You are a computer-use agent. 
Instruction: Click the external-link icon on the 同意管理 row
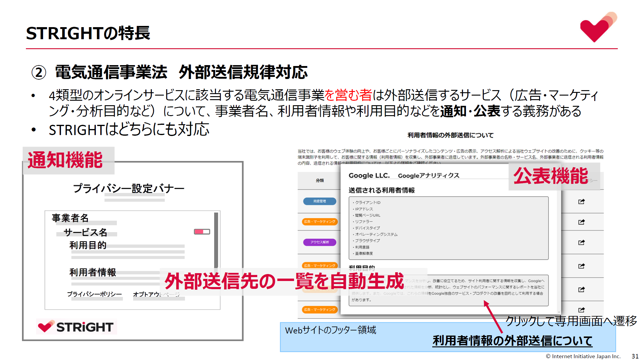click(x=582, y=201)
